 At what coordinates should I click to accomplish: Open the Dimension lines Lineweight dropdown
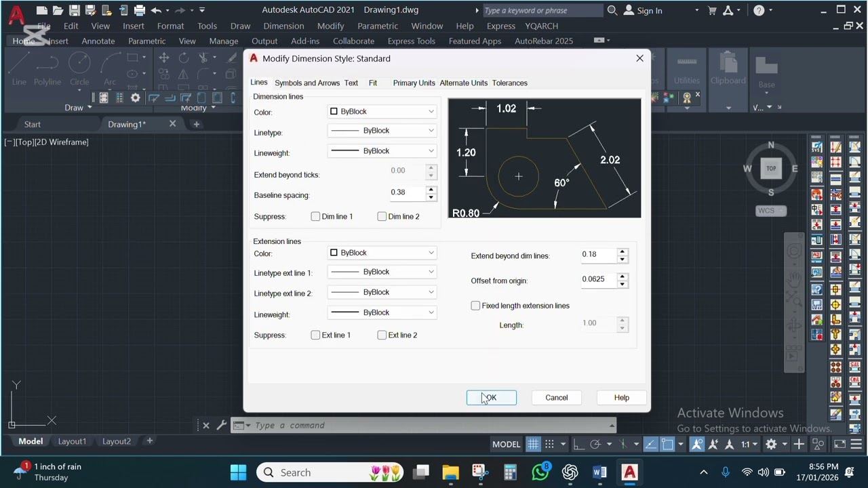click(382, 150)
